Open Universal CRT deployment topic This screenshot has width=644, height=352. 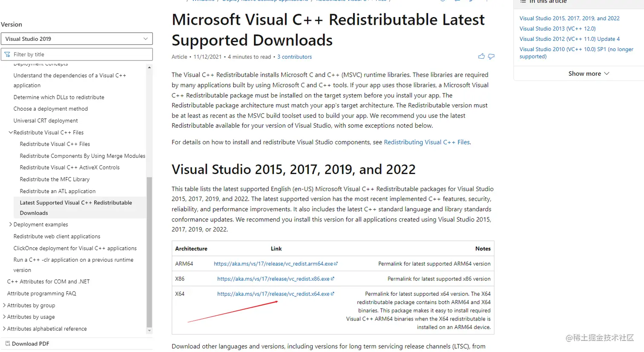point(46,120)
